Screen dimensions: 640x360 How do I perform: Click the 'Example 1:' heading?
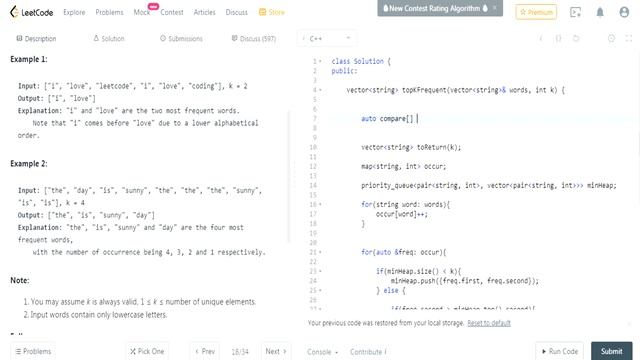coord(29,59)
